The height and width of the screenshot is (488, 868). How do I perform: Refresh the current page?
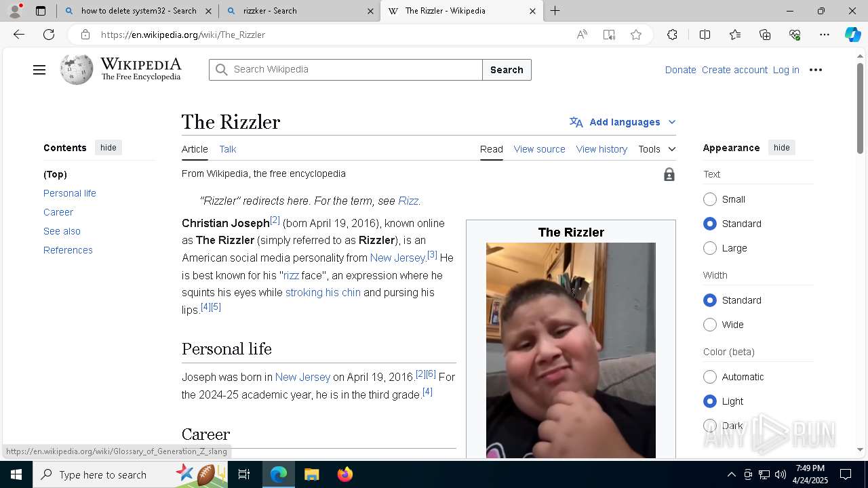49,35
